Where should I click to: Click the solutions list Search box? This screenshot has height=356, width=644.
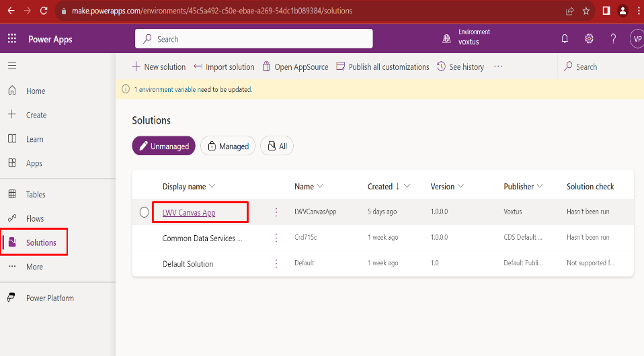[x=601, y=66]
